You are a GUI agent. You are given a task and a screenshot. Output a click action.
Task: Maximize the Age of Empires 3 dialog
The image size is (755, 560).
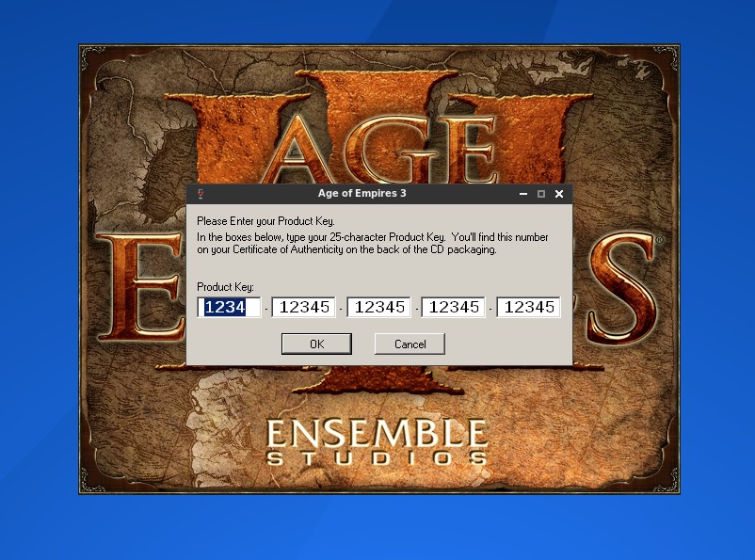click(541, 194)
